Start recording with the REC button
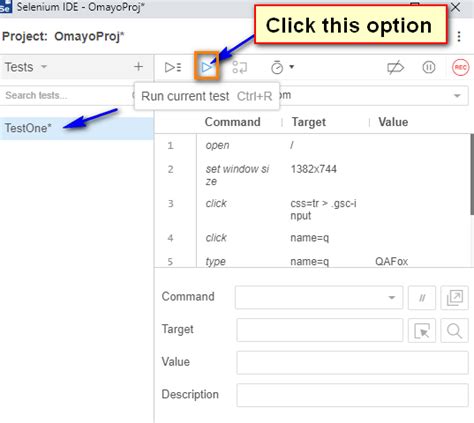The height and width of the screenshot is (423, 474). (460, 67)
